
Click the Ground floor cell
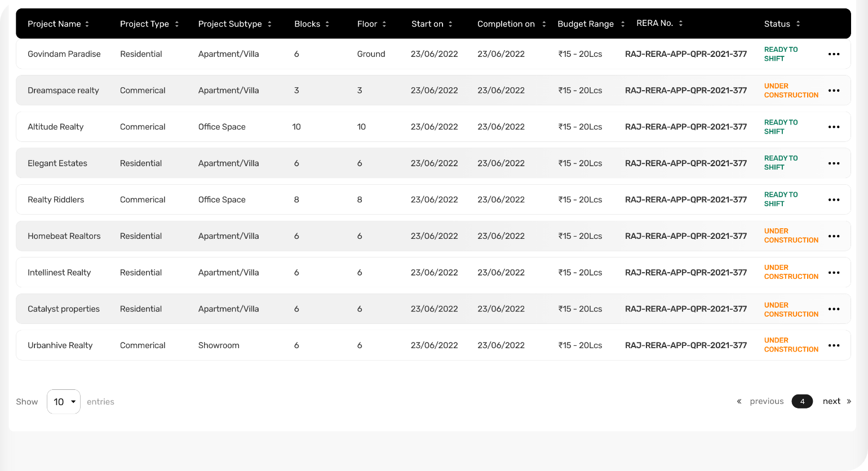371,54
